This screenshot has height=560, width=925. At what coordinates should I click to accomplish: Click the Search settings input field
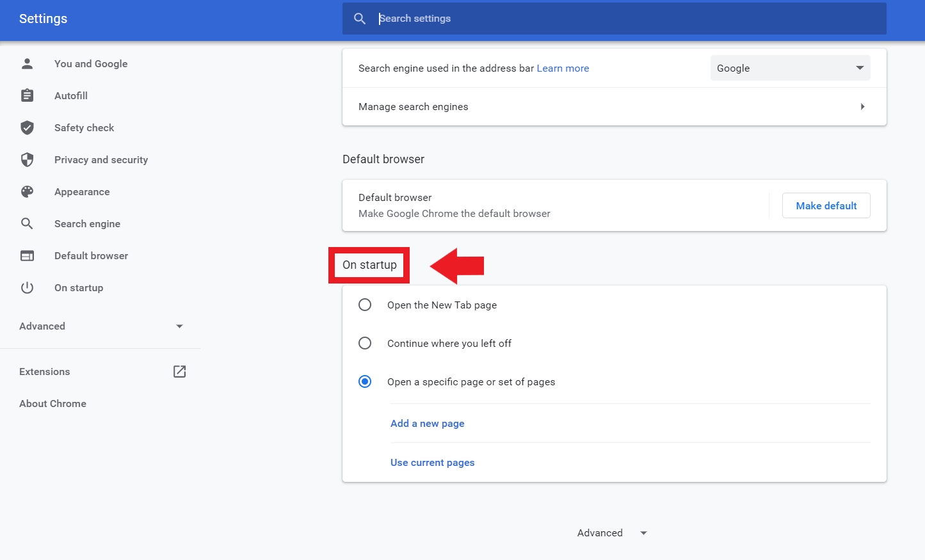point(576,18)
